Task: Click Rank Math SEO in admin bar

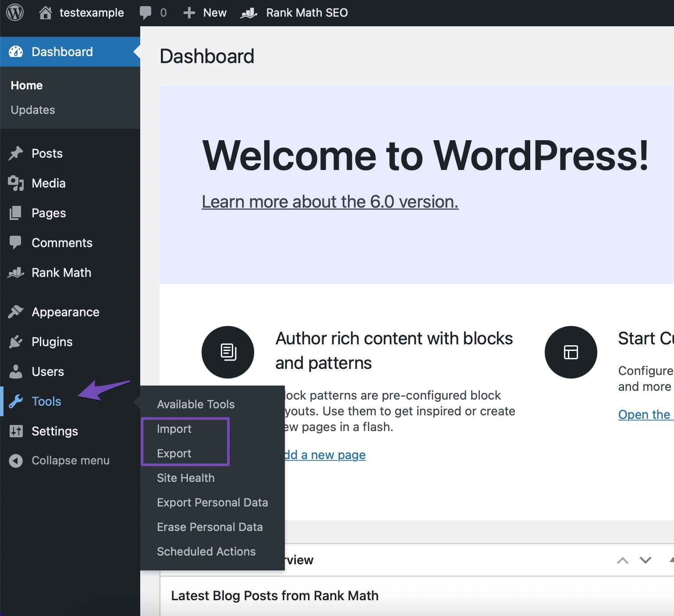Action: 307,13
